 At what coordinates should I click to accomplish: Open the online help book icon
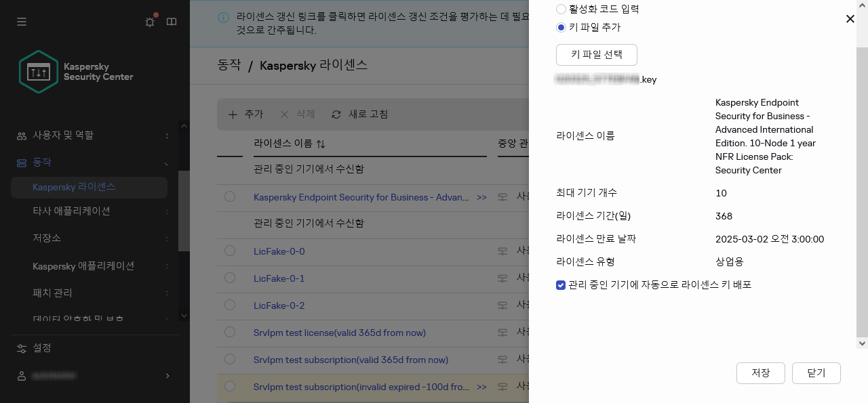tap(172, 21)
